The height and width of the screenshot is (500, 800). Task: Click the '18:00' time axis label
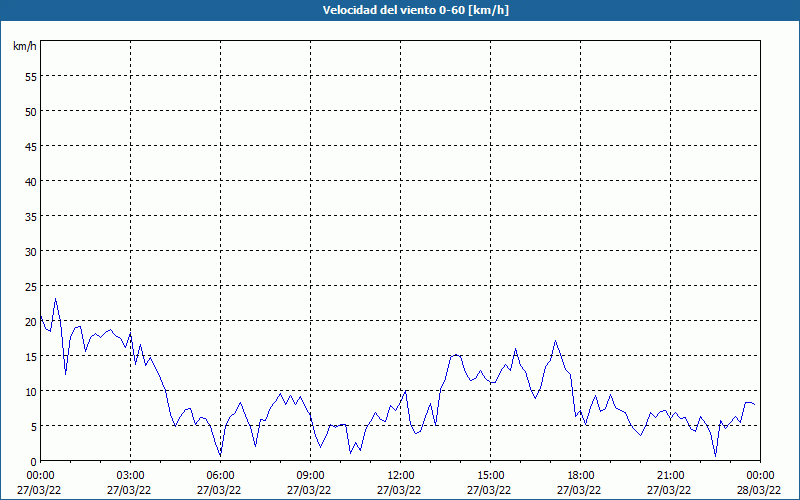pos(581,476)
